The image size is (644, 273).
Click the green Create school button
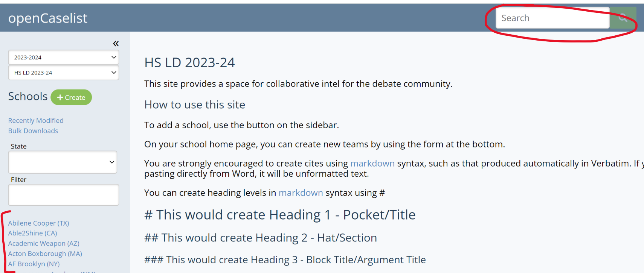71,97
